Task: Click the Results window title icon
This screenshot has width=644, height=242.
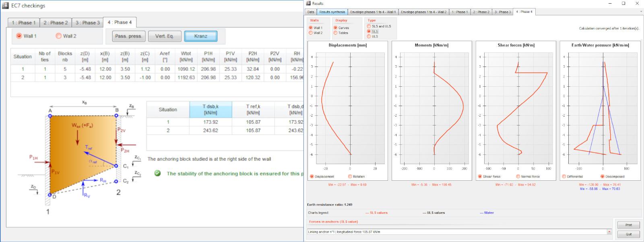Action: pyautogui.click(x=309, y=3)
